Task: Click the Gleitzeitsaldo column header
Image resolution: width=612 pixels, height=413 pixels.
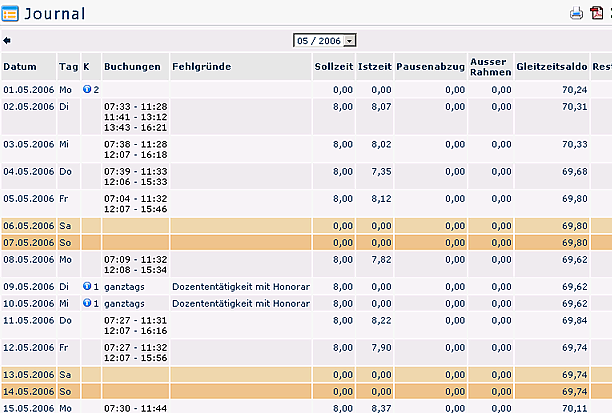Action: click(552, 67)
